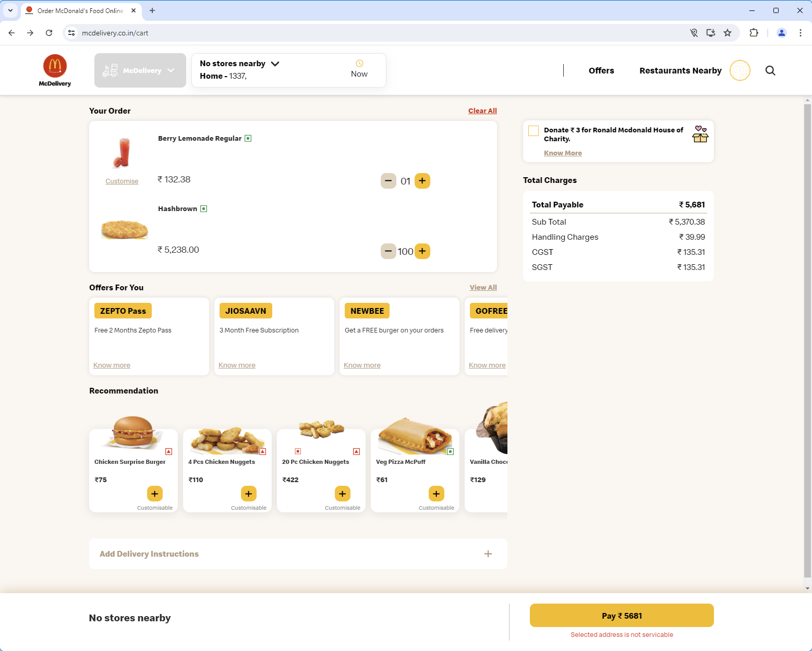This screenshot has width=812, height=651.
Task: Go back using browser back arrow
Action: tap(11, 33)
